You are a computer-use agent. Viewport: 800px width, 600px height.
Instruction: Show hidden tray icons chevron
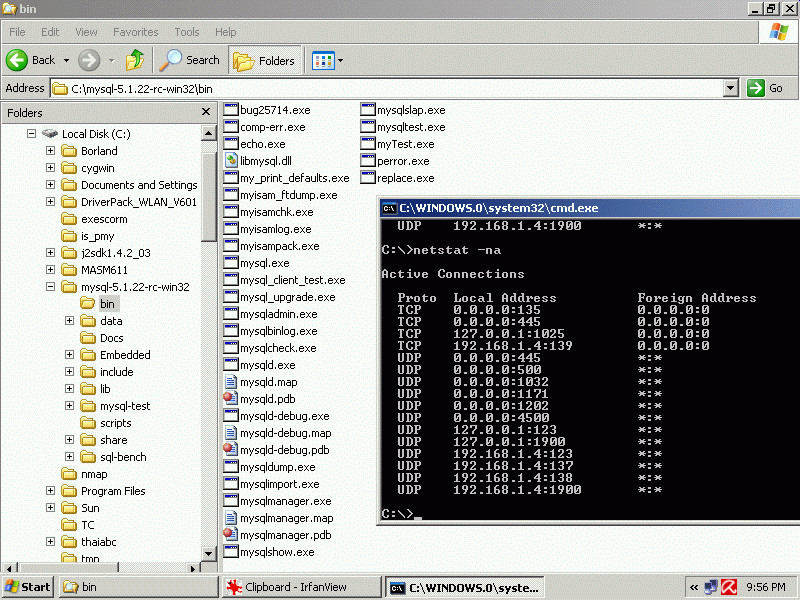(694, 587)
